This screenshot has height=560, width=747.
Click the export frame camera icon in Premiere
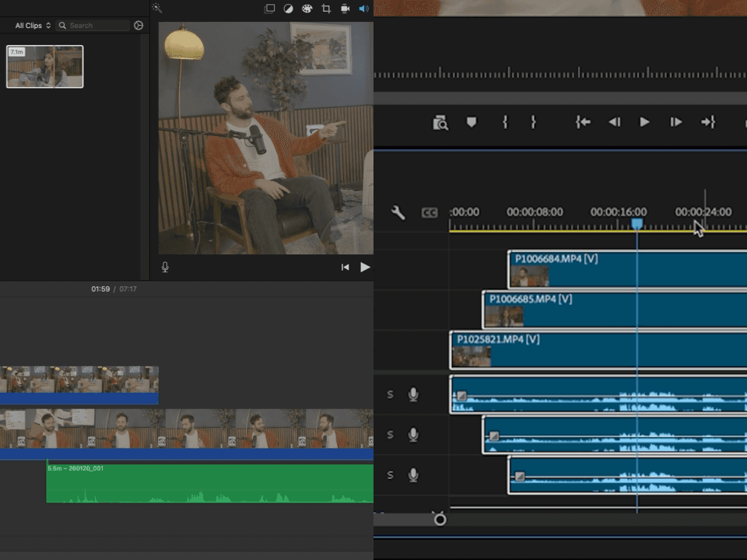[440, 123]
